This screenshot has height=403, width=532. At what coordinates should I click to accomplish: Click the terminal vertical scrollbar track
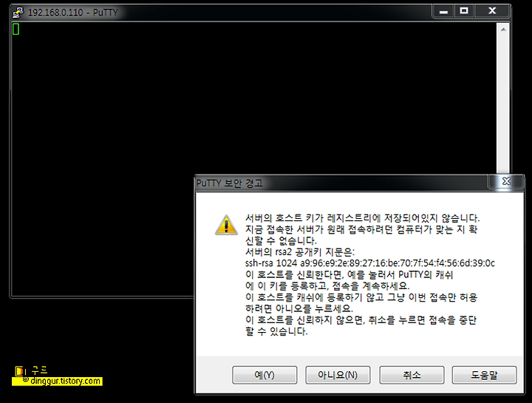(x=503, y=105)
